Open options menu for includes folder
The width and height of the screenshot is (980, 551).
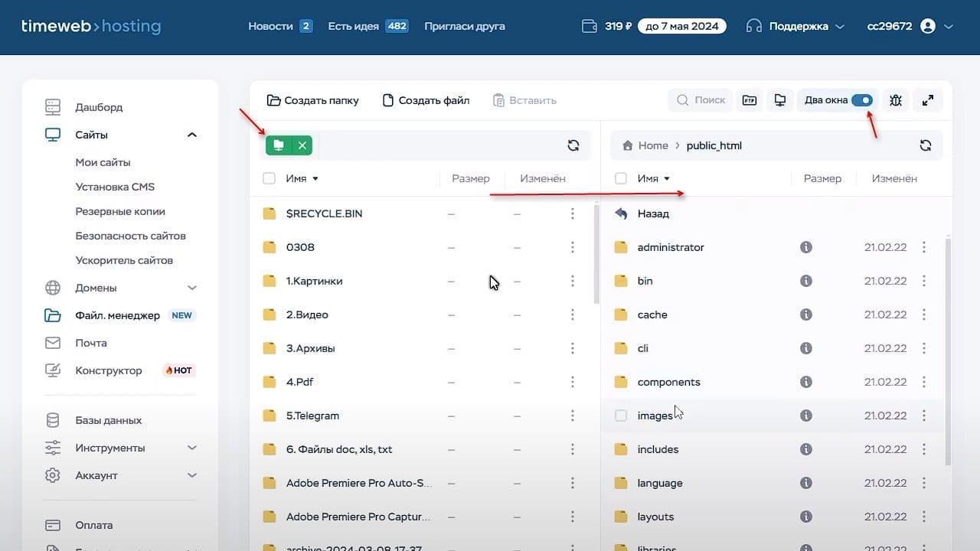[924, 449]
